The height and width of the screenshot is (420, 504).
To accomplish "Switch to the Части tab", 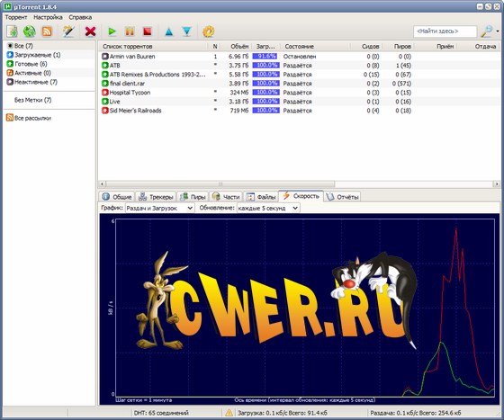I will 226,197.
